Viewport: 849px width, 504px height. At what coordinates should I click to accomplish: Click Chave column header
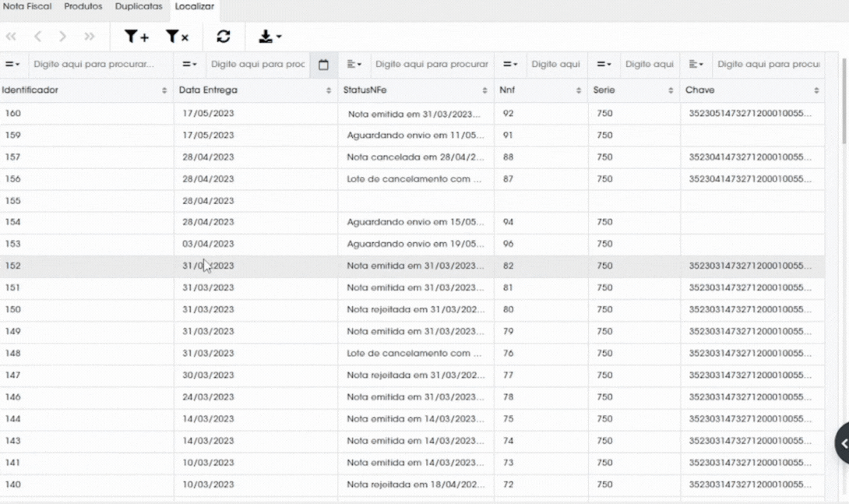coord(752,90)
